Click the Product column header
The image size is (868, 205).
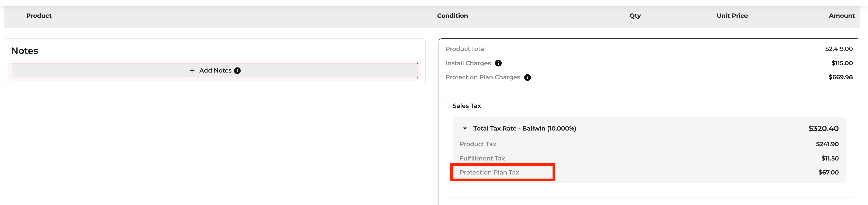(x=39, y=16)
